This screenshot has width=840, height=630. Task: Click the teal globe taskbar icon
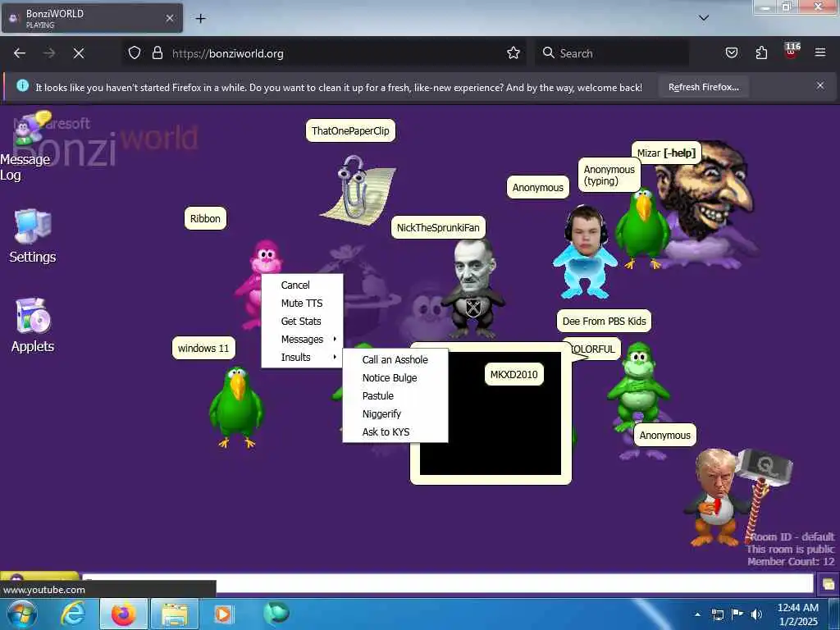point(276,612)
